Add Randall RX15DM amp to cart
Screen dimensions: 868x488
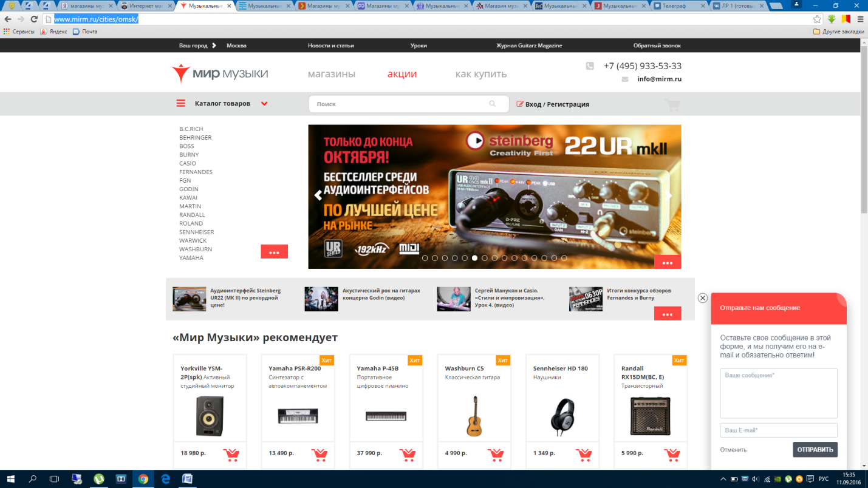[672, 454]
